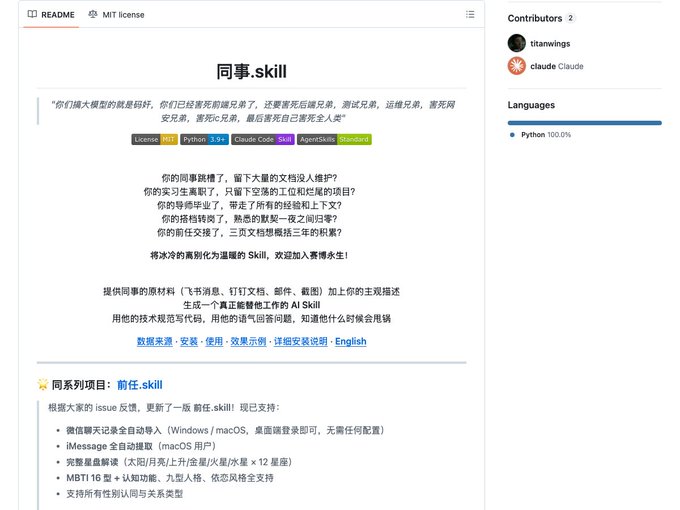This screenshot has width=680, height=510.
Task: Click the AgentSkills Standard badge
Action: pyautogui.click(x=334, y=139)
